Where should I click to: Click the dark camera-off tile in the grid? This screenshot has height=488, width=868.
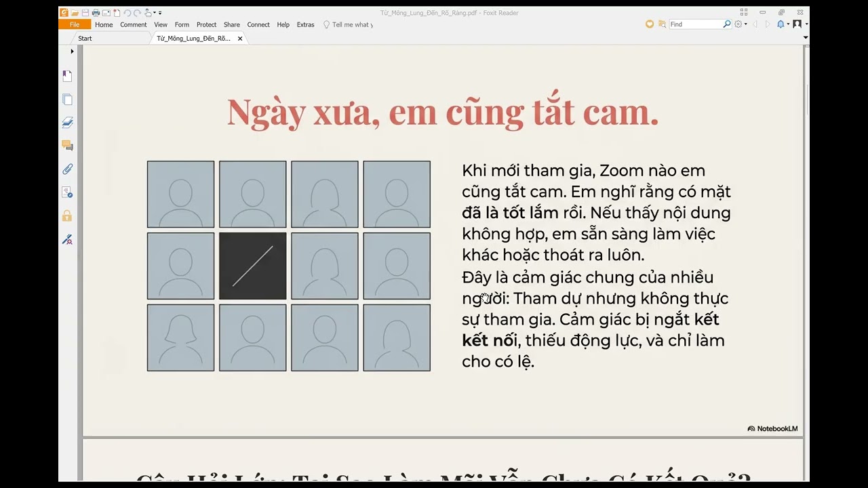(253, 266)
